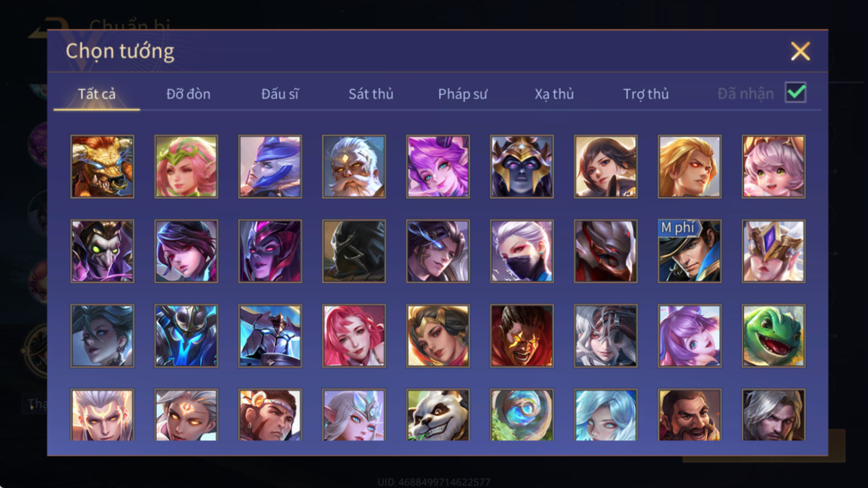
Task: Close the Chọn tướng dialog
Action: 800,51
